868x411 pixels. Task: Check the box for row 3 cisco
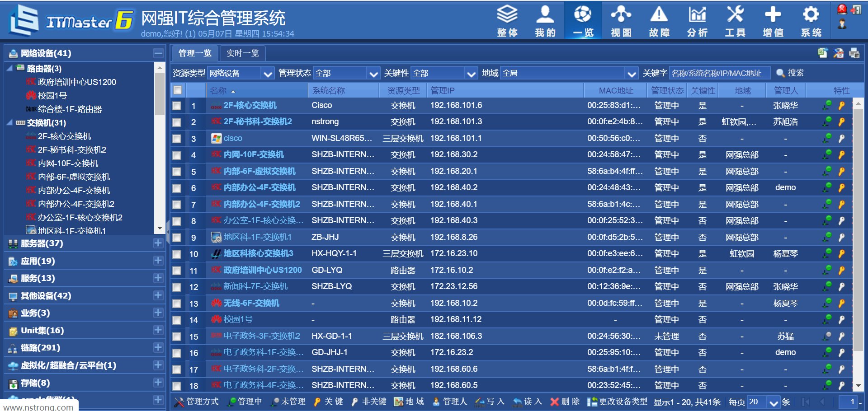pos(177,139)
